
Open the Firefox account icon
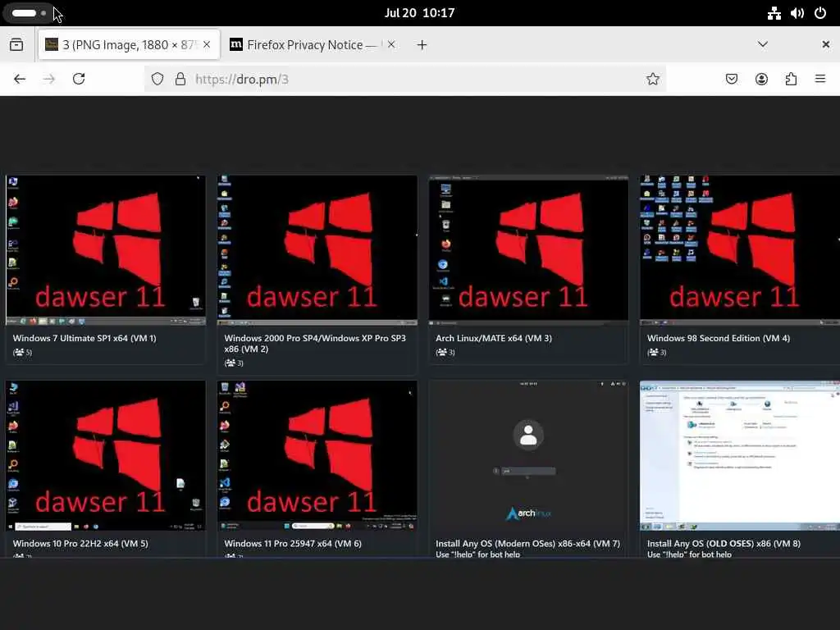[761, 79]
